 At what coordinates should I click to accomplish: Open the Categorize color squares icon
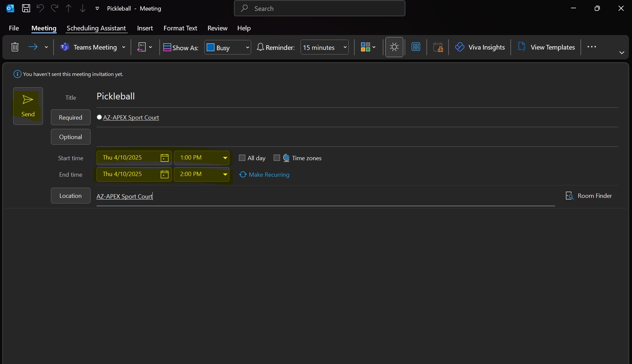[x=365, y=47]
